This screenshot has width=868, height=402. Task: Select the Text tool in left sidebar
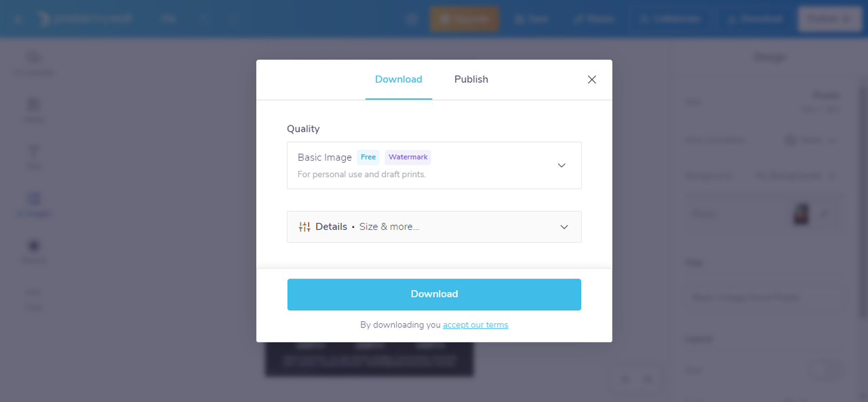(x=34, y=156)
